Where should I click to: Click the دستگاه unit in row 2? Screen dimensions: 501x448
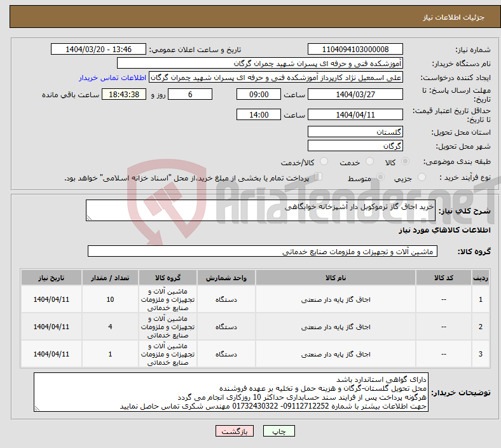226,327
